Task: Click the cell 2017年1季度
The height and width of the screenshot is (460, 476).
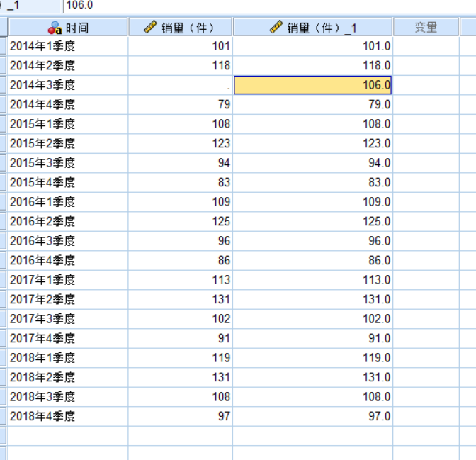Action: pos(68,280)
